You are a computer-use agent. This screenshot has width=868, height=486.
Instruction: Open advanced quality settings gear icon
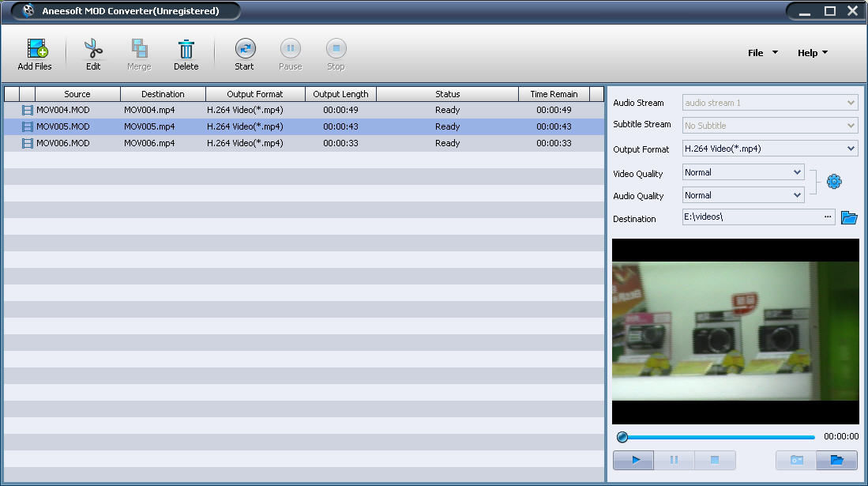point(834,181)
